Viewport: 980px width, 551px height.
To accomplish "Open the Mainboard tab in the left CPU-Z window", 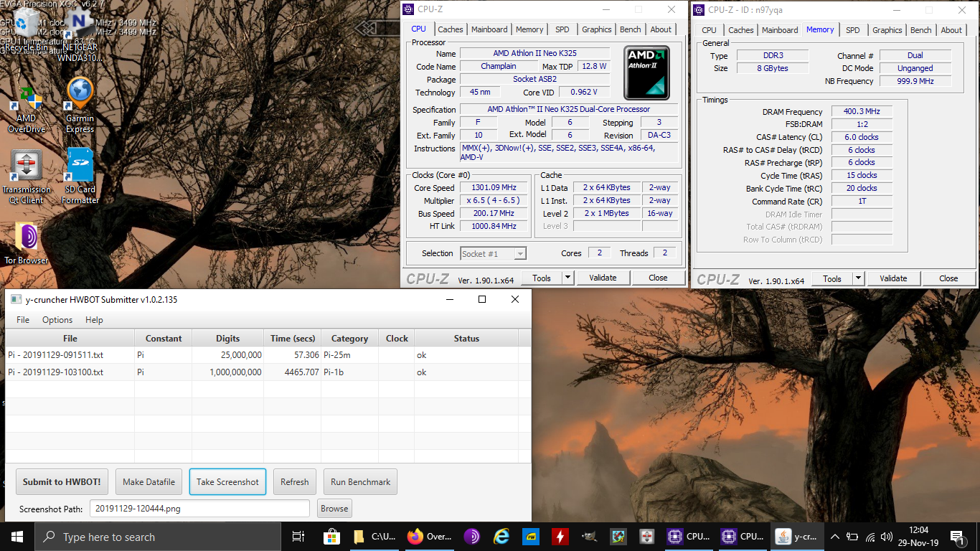I will pyautogui.click(x=489, y=29).
